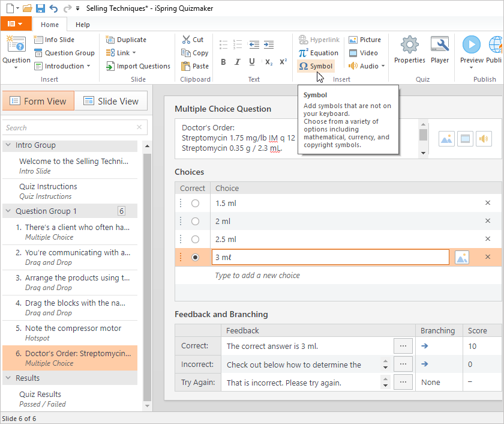Click the Preview play icon
The height and width of the screenshot is (424, 504).
coord(471,45)
